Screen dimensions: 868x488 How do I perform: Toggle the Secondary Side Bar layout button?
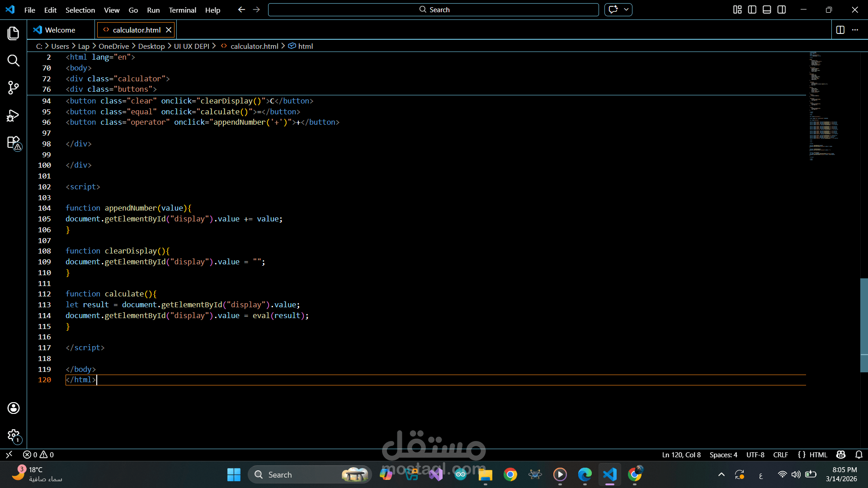[782, 9]
